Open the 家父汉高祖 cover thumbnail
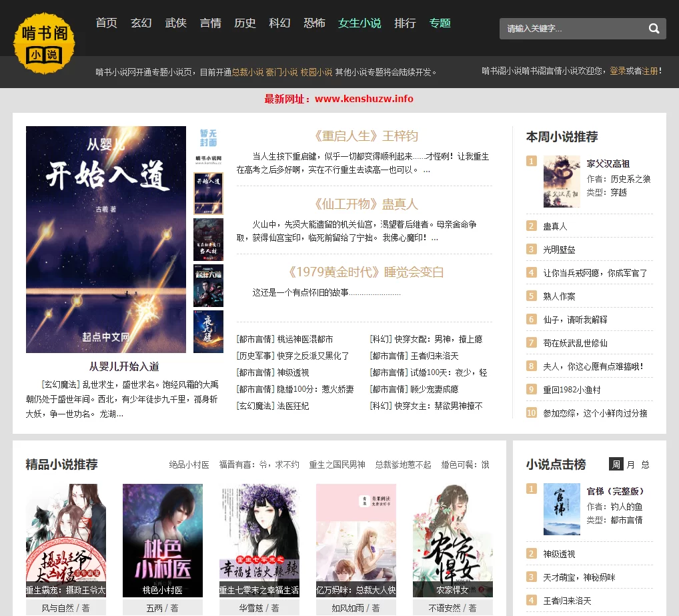Screen dimensions: 679x616 [562, 182]
